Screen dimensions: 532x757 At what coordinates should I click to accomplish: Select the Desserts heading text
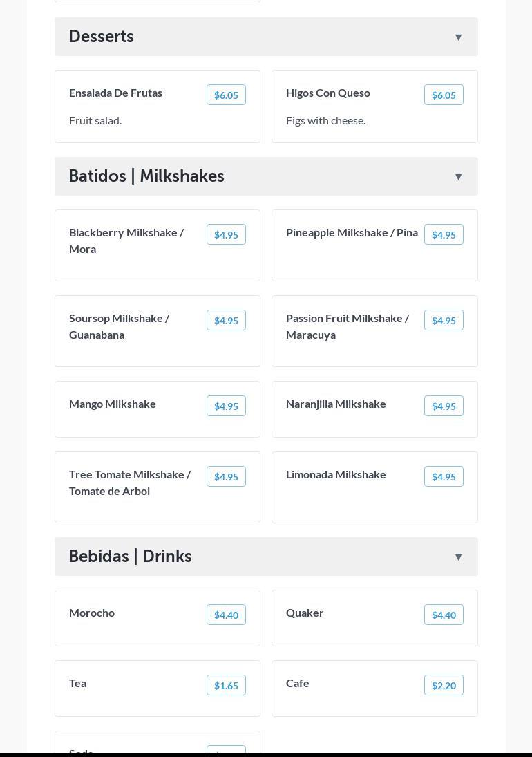(102, 37)
